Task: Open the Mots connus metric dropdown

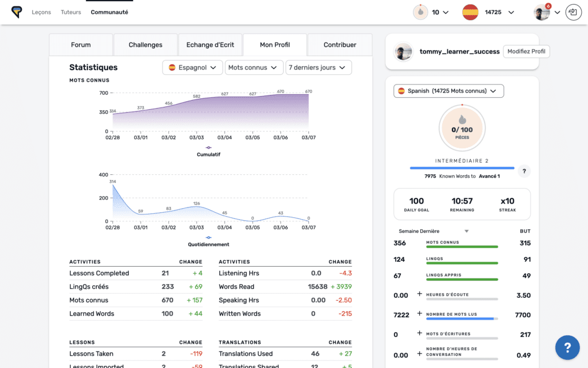Action: [254, 68]
